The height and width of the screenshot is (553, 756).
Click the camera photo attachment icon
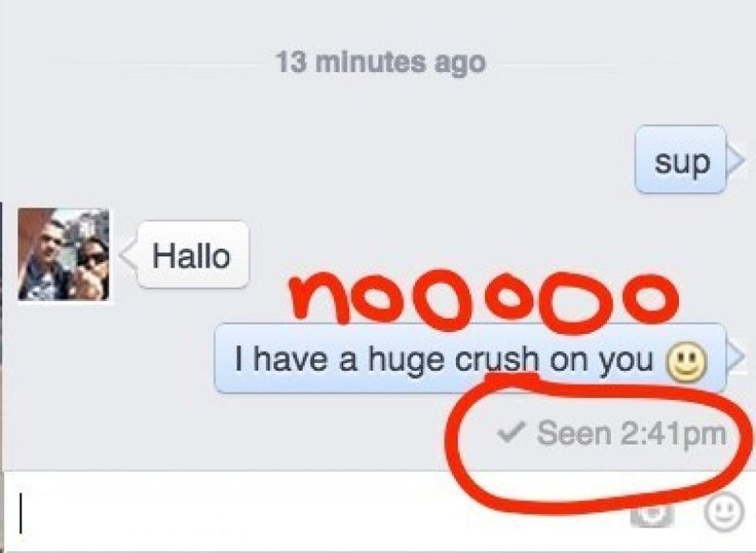pos(652,514)
